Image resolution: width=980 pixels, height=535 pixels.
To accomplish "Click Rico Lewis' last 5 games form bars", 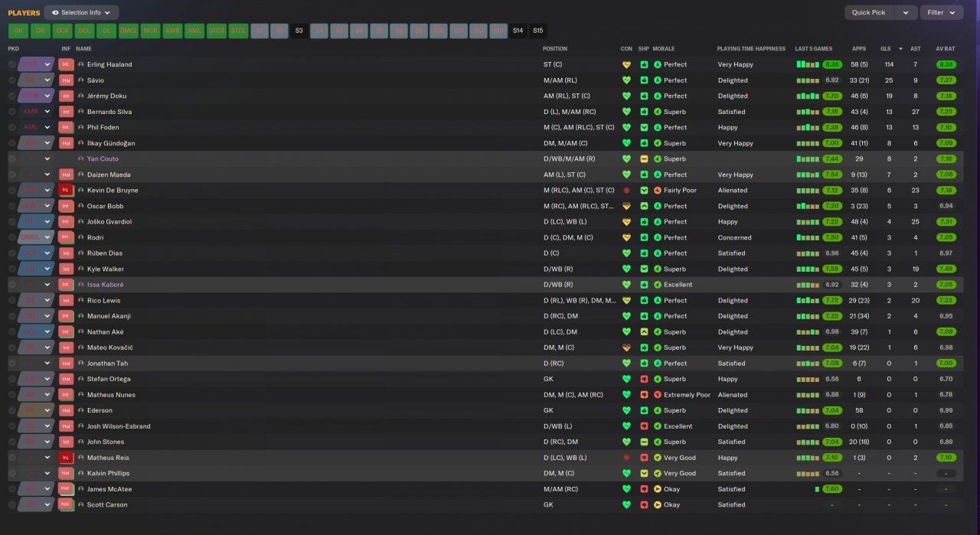I will [x=808, y=300].
